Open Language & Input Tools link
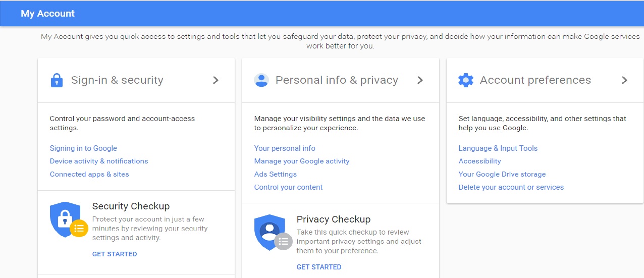644x278 pixels. coord(498,148)
